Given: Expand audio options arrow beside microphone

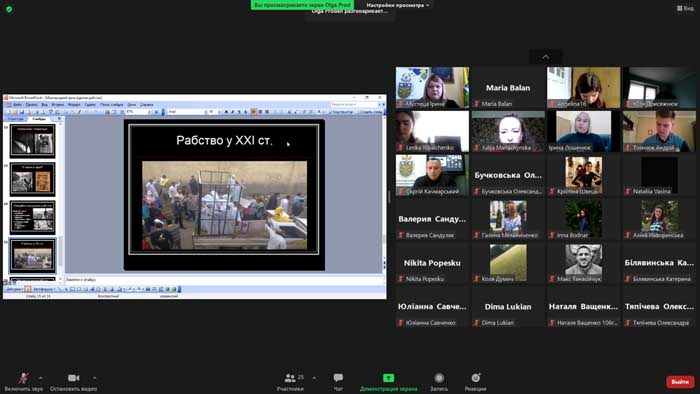Looking at the screenshot, I should coord(41,378).
